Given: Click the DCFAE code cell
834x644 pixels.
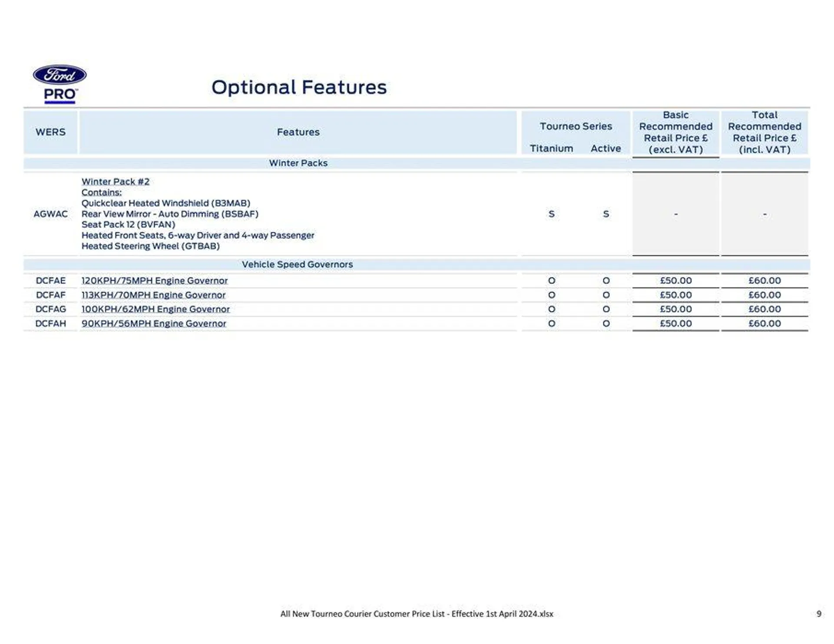Looking at the screenshot, I should [x=50, y=281].
